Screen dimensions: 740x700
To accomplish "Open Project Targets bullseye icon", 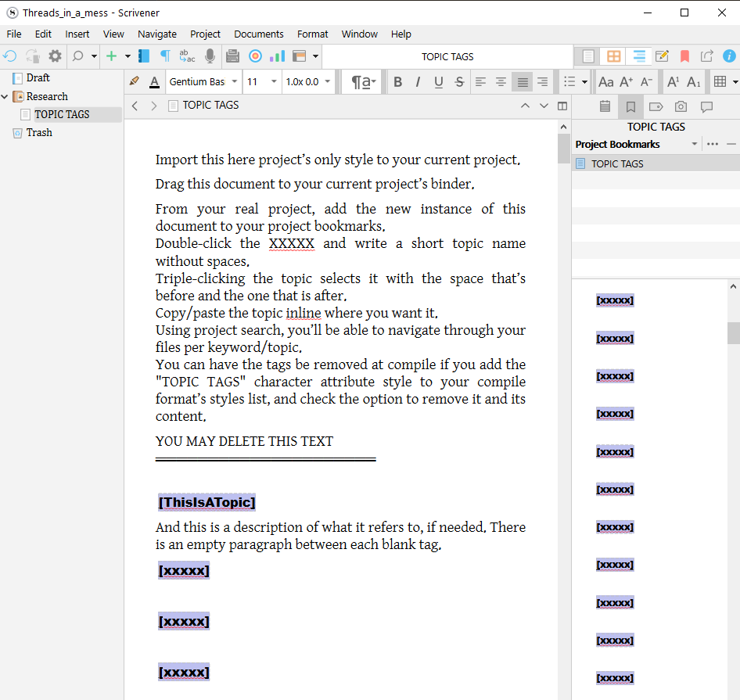I will (x=255, y=56).
